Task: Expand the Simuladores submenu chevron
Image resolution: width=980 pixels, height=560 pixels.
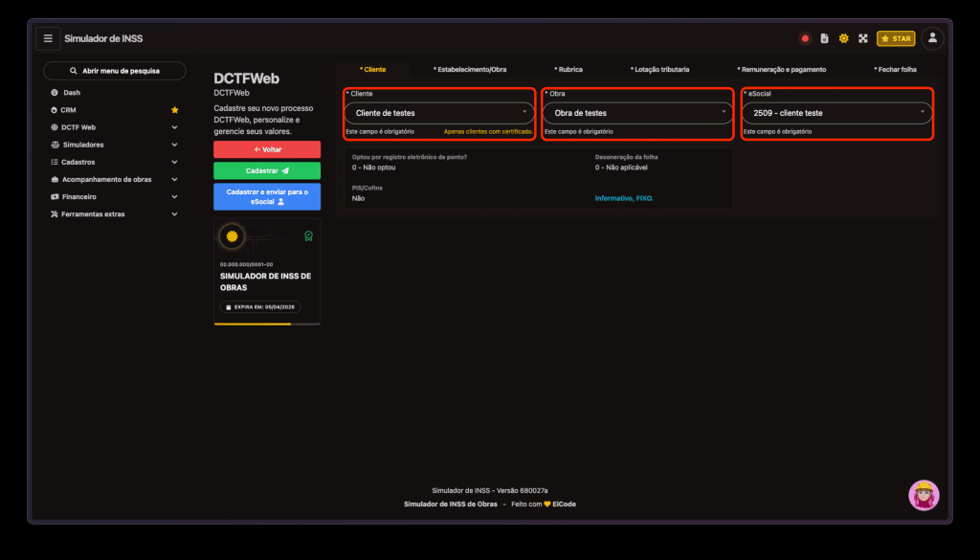Action: pyautogui.click(x=174, y=145)
